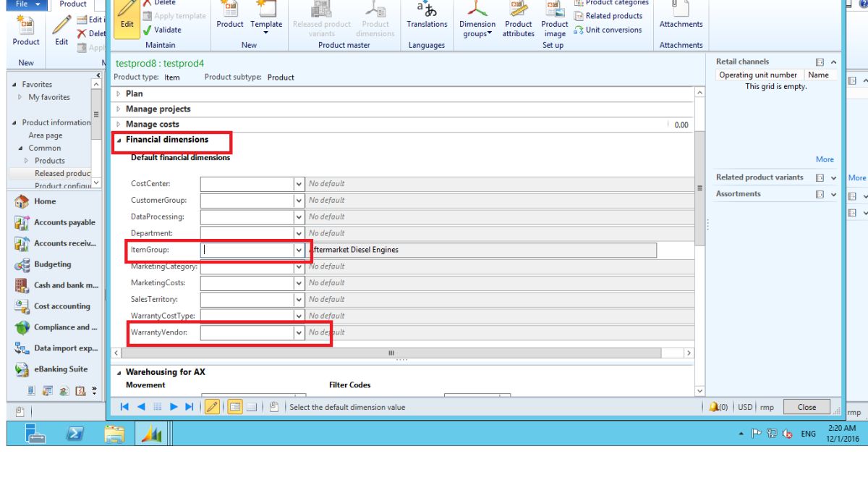Switch to grid view in status bar
868x488 pixels.
point(252,407)
